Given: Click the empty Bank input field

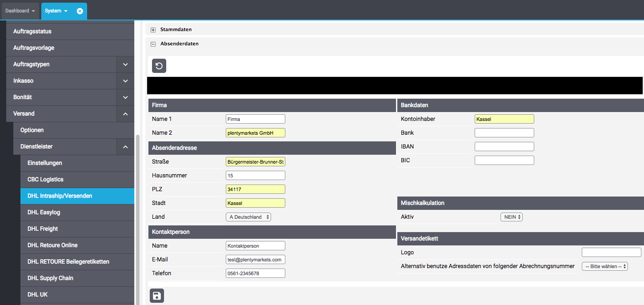Looking at the screenshot, I should 504,133.
